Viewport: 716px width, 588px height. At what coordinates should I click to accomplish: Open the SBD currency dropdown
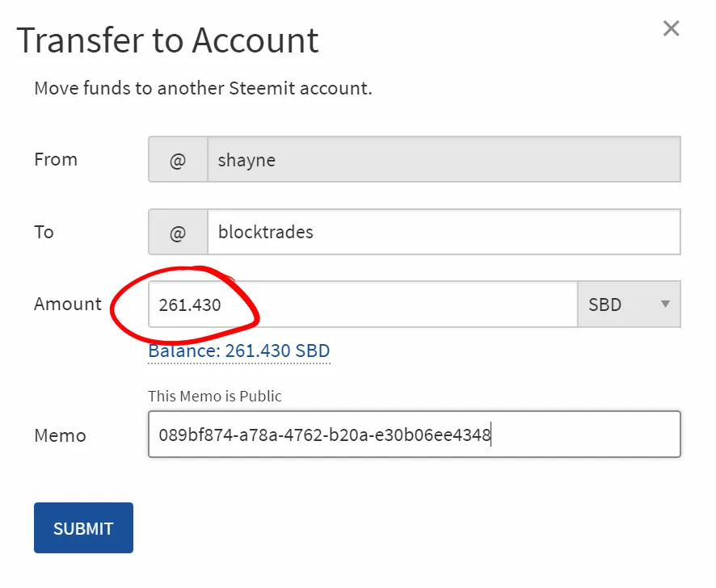pyautogui.click(x=628, y=304)
